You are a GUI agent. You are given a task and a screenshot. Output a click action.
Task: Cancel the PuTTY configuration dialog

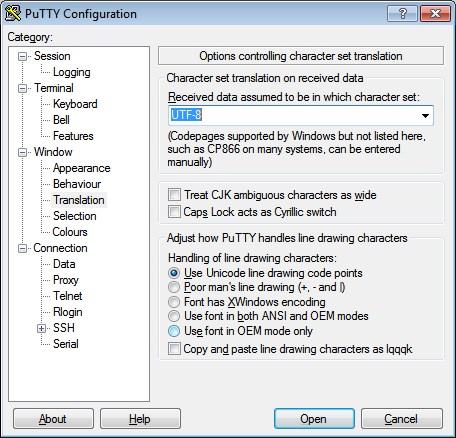402,419
